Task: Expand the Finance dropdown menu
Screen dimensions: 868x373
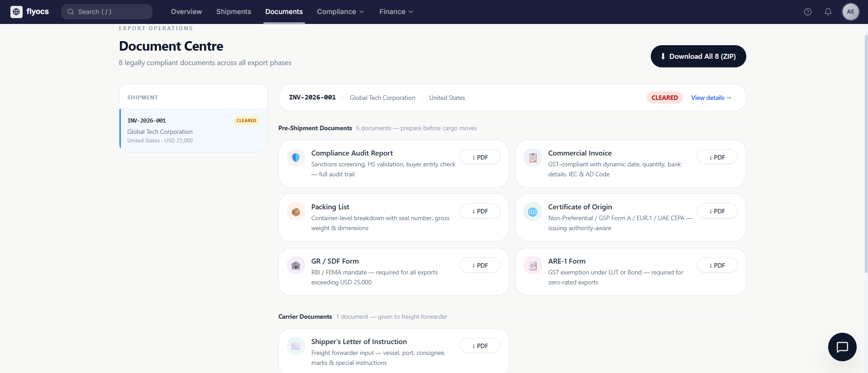Action: click(x=396, y=12)
